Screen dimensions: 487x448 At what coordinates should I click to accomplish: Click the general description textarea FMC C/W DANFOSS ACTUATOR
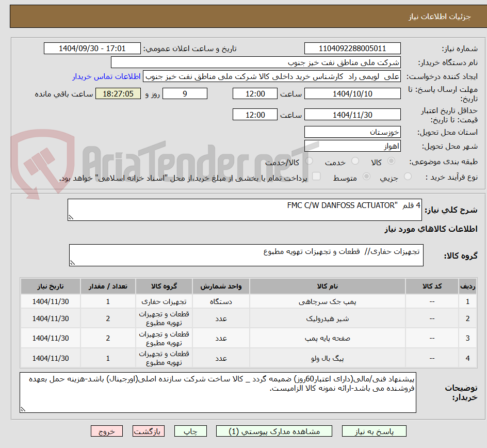[245, 210]
